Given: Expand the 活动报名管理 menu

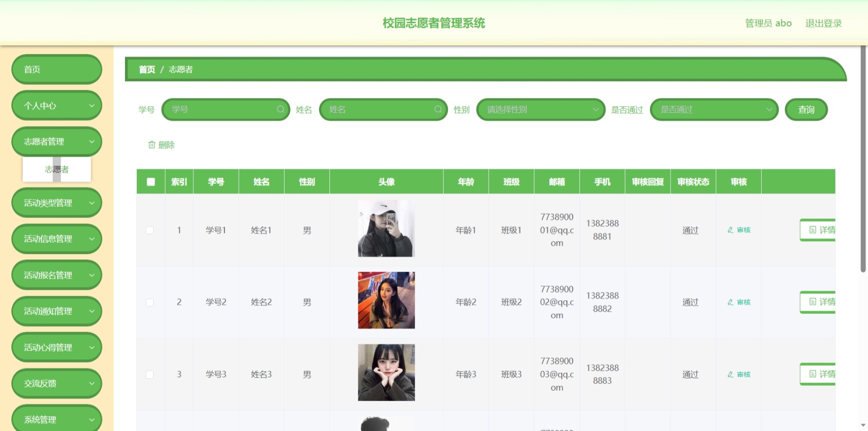Looking at the screenshot, I should point(57,275).
